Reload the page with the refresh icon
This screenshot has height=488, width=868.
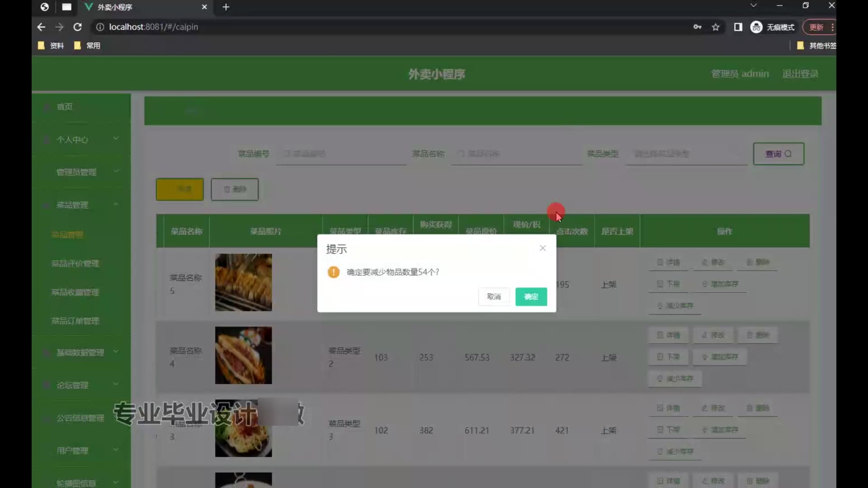tap(77, 27)
